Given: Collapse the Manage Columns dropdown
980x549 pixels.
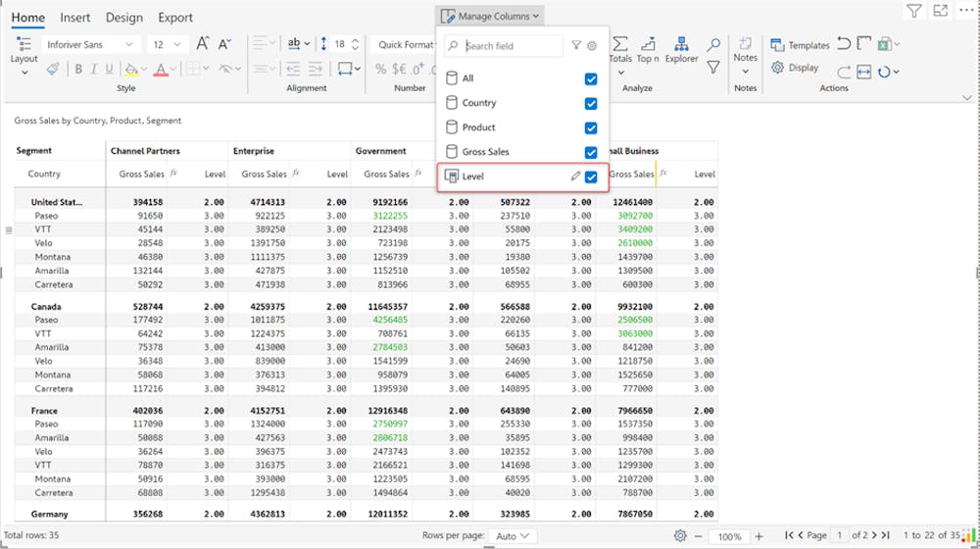Looking at the screenshot, I should [x=490, y=16].
